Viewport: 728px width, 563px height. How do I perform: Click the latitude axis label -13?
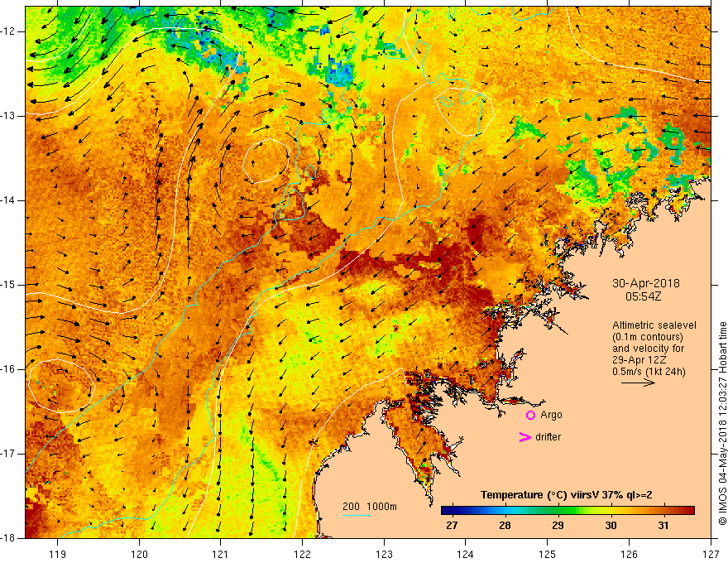[x=9, y=116]
